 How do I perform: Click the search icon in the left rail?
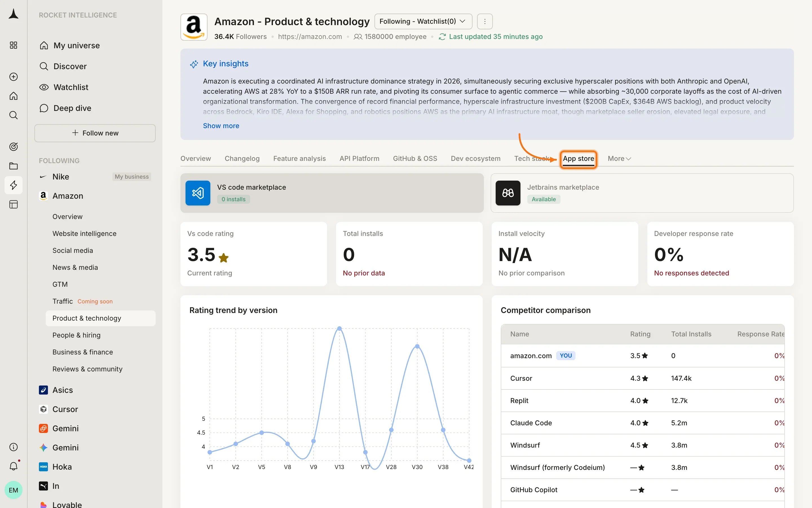tap(14, 115)
